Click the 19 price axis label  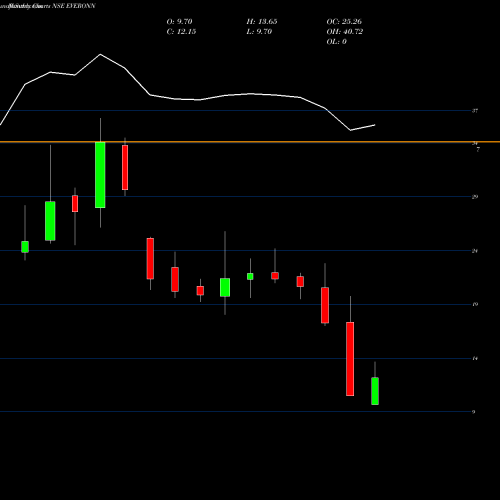(x=475, y=304)
